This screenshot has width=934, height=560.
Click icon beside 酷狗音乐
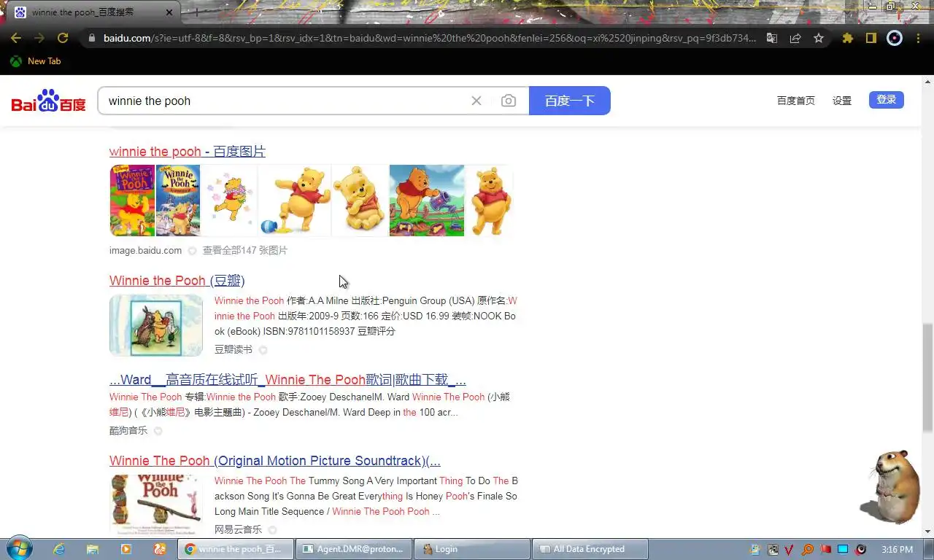click(158, 431)
